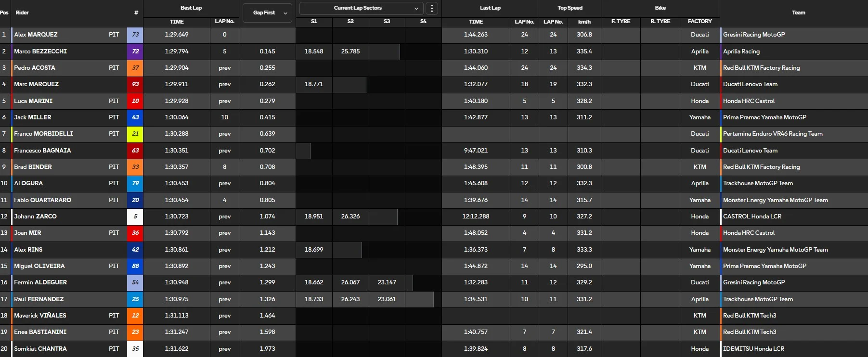Click top speed value 335.4

(584, 51)
